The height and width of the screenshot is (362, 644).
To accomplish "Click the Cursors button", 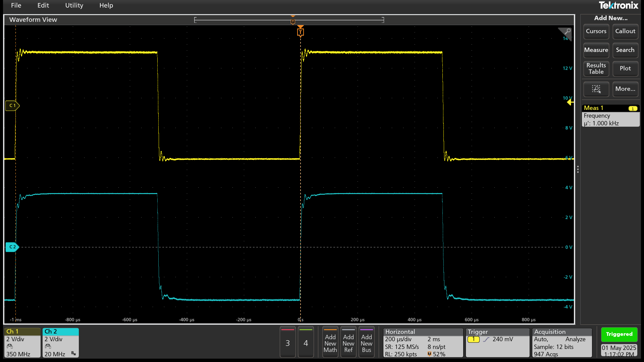I will tap(596, 31).
